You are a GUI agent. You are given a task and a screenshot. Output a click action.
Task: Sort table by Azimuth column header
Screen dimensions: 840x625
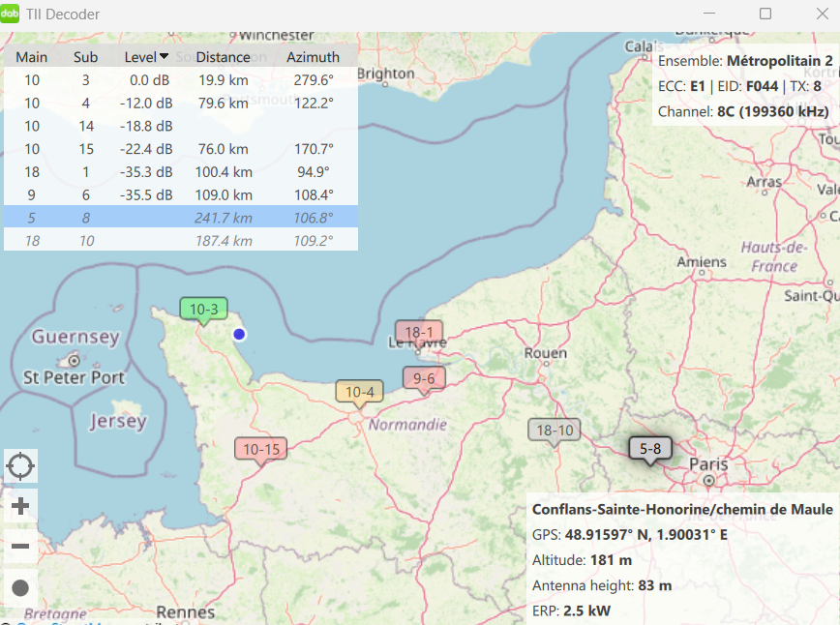pos(313,57)
